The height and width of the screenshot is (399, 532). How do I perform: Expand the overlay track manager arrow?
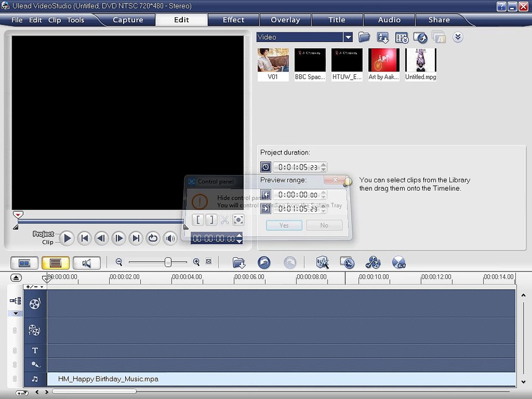point(16,314)
